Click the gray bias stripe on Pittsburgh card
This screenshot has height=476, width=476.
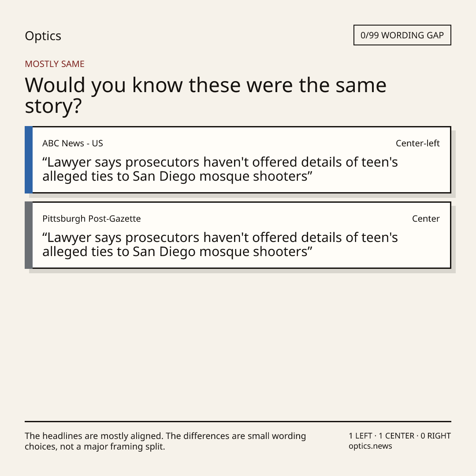click(x=29, y=235)
